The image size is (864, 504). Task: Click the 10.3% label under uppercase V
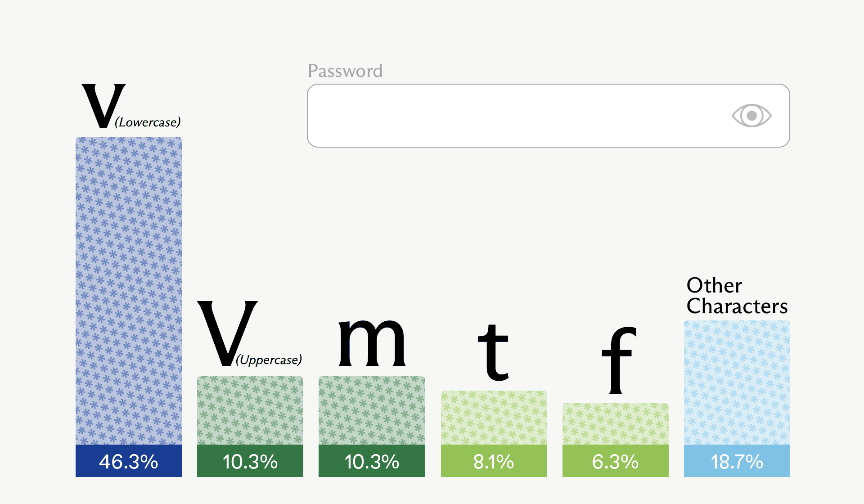[250, 461]
